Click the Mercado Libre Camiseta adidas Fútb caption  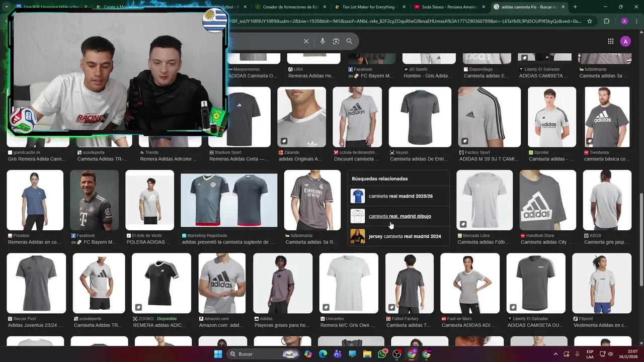point(484,242)
